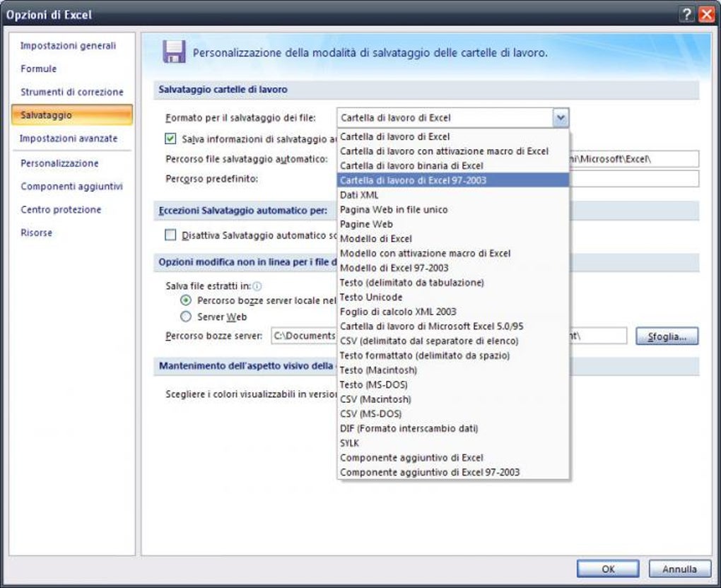Screen dimensions: 721x588
Task: Choose DIF (Formato interscambio dati)
Action: coord(453,428)
